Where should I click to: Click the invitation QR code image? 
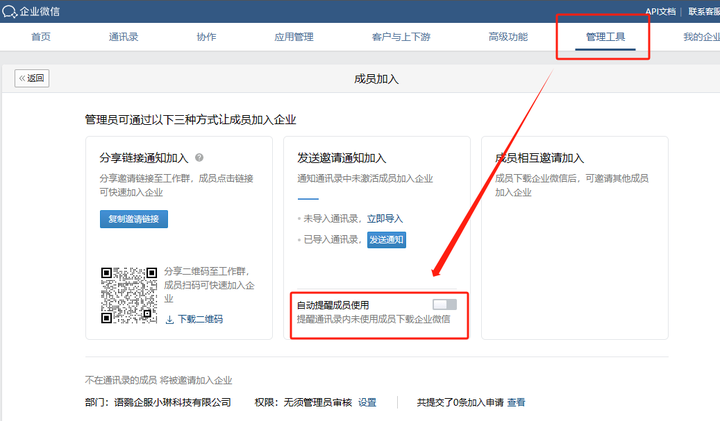point(128,295)
